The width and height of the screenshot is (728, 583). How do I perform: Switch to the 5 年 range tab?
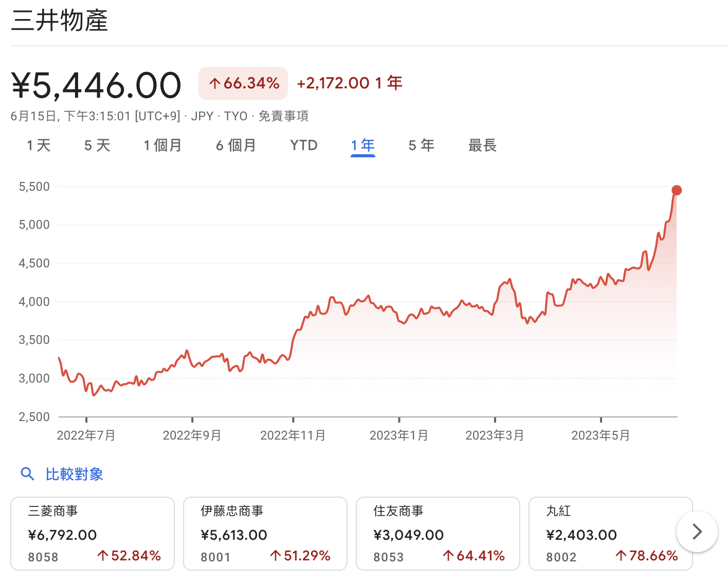[x=422, y=145]
